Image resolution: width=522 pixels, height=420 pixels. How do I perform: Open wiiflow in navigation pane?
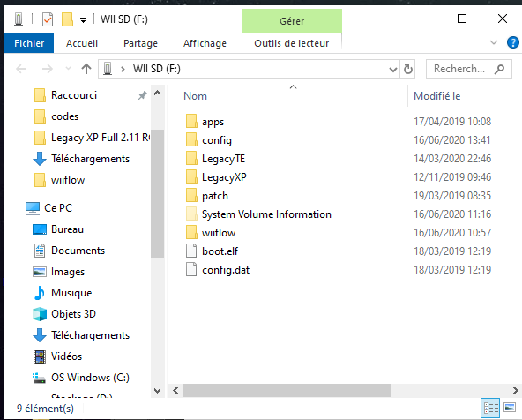click(x=68, y=180)
